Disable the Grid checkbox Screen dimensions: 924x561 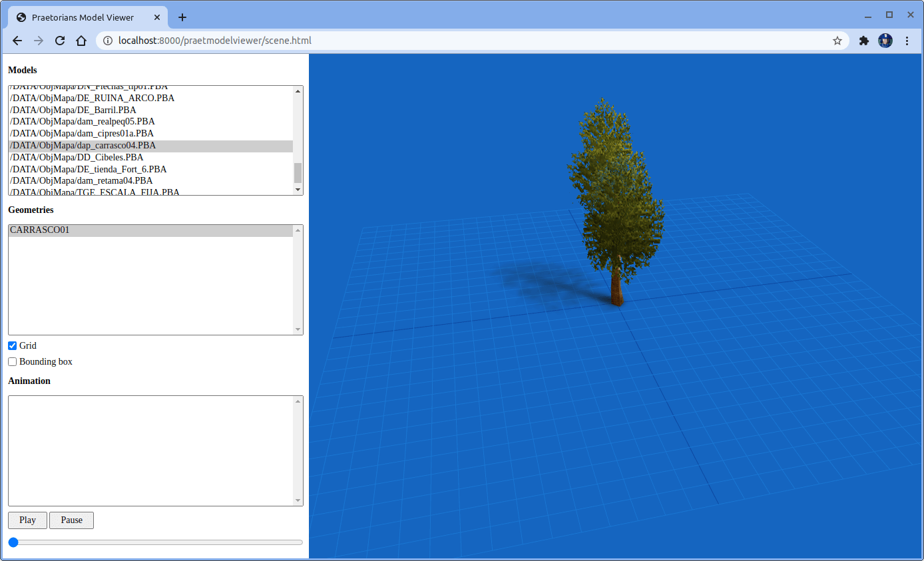12,345
